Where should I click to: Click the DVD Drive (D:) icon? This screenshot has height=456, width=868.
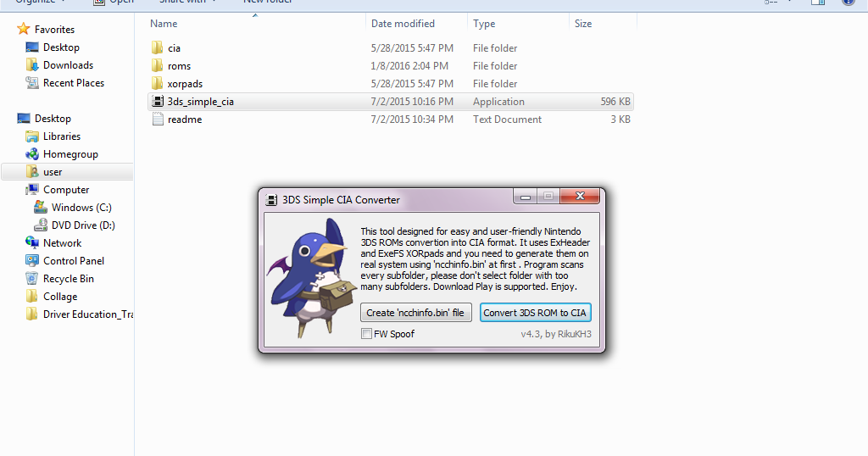(41, 225)
